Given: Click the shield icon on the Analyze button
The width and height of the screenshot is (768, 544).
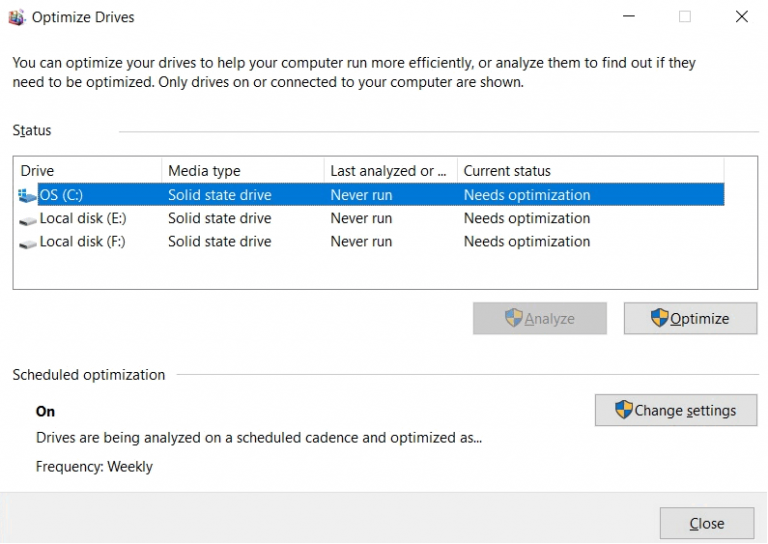Looking at the screenshot, I should pos(514,318).
